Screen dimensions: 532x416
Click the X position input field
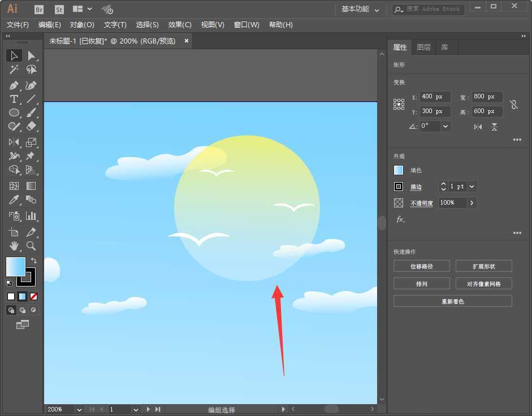coord(435,96)
